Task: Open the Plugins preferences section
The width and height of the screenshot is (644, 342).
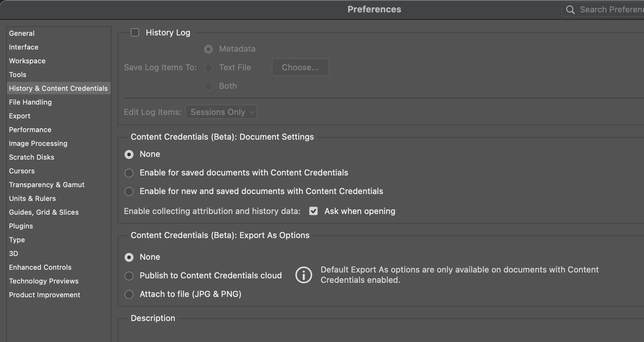Action: (21, 226)
